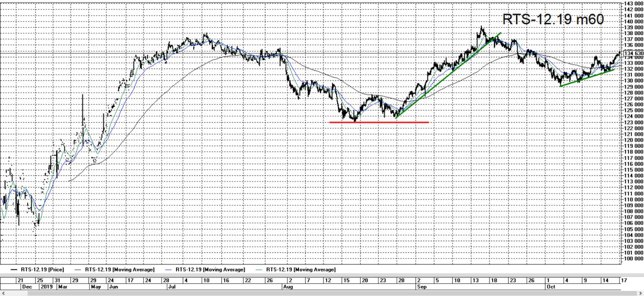Click the 139 000 price axis label
644x296 pixels.
coord(634,27)
